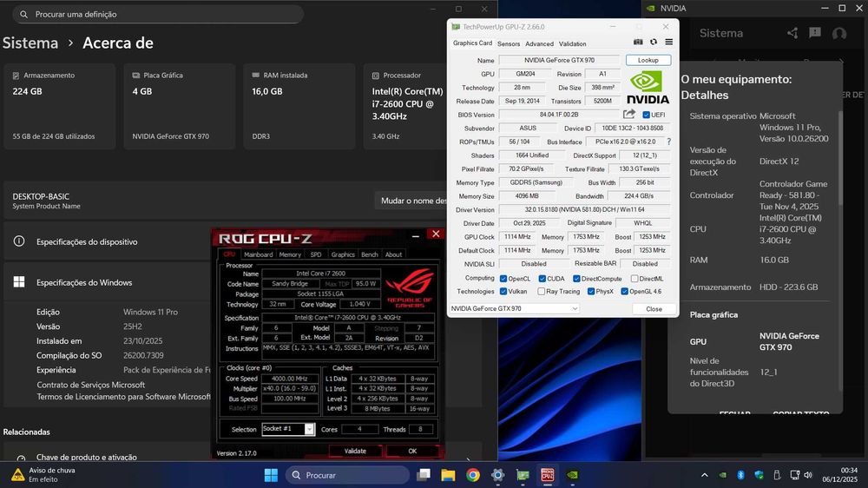Open File Explorer from the taskbar
The height and width of the screenshot is (488, 868).
click(x=448, y=475)
